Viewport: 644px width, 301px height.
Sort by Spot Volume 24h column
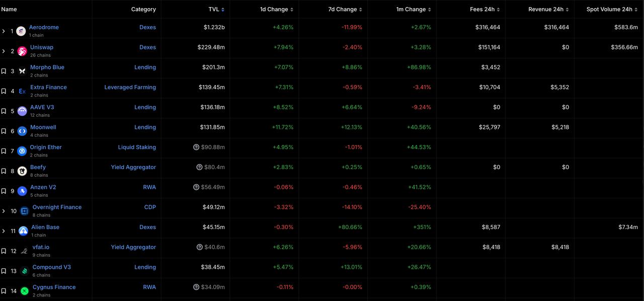612,9
